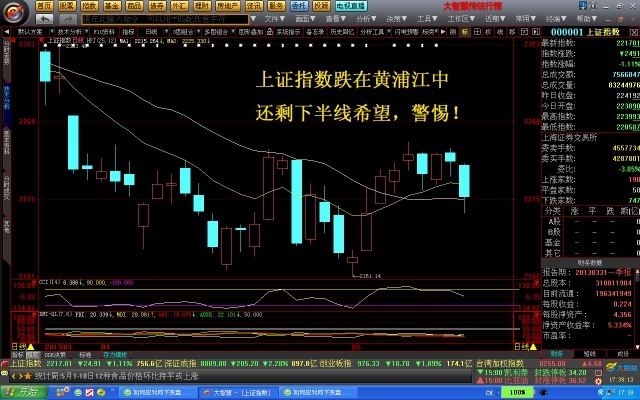Click the command input field

coord(165,19)
